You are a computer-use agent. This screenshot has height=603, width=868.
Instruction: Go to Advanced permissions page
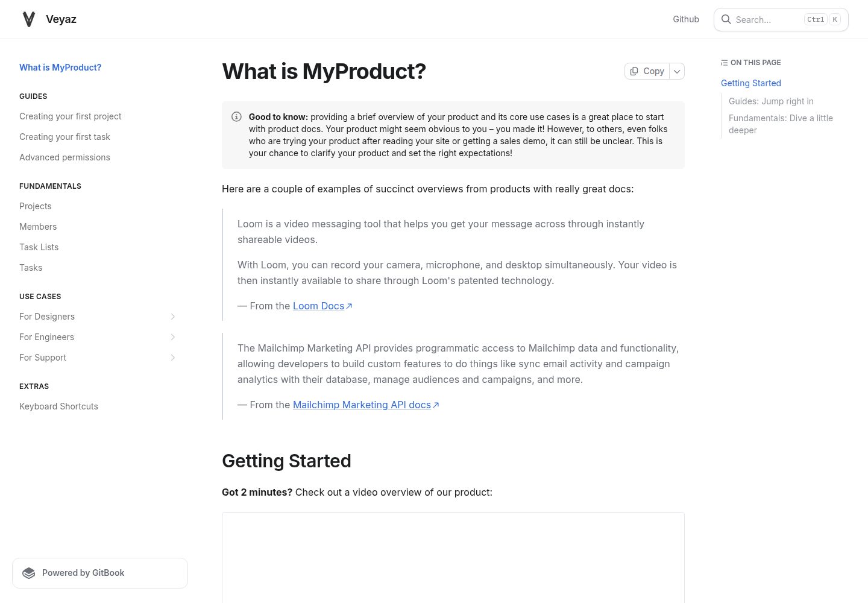[64, 157]
